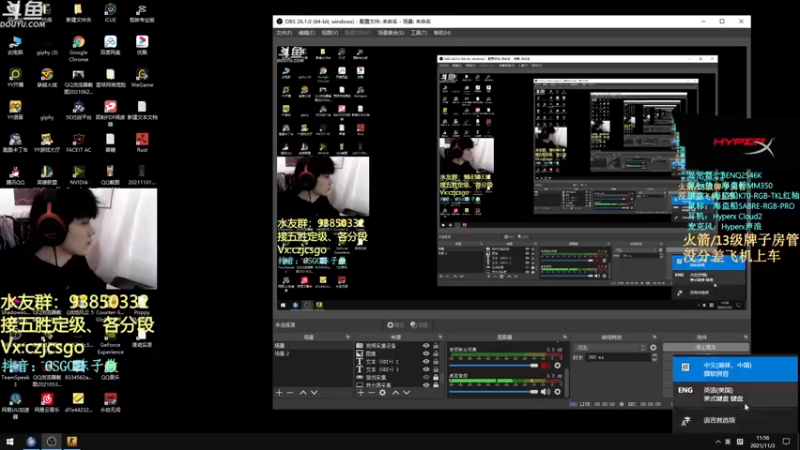Move source up in sources toolbar
This screenshot has height=450, width=800.
[x=395, y=392]
